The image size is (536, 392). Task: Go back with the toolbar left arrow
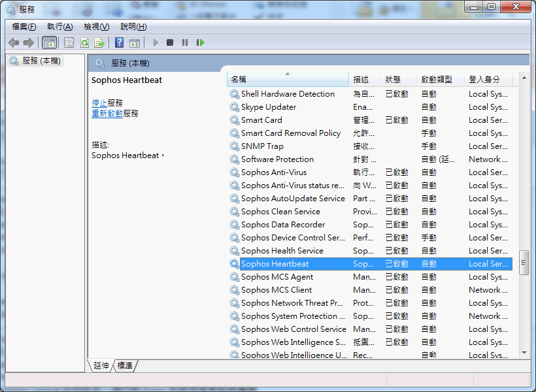(x=14, y=42)
